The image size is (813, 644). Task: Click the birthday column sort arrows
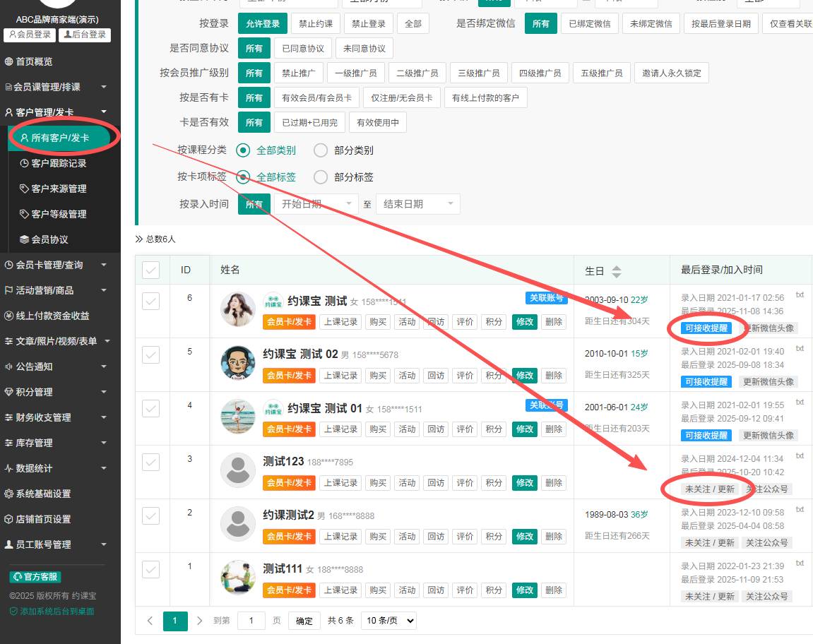pyautogui.click(x=616, y=272)
